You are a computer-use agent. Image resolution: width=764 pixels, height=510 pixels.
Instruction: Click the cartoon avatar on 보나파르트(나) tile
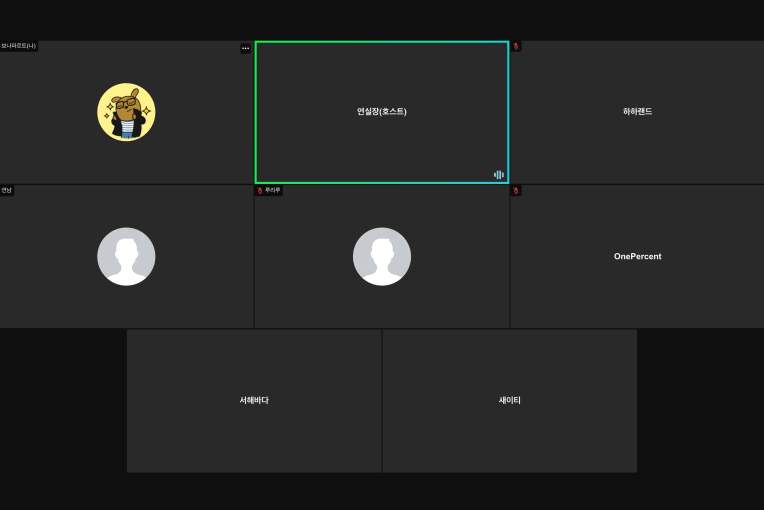pyautogui.click(x=126, y=112)
